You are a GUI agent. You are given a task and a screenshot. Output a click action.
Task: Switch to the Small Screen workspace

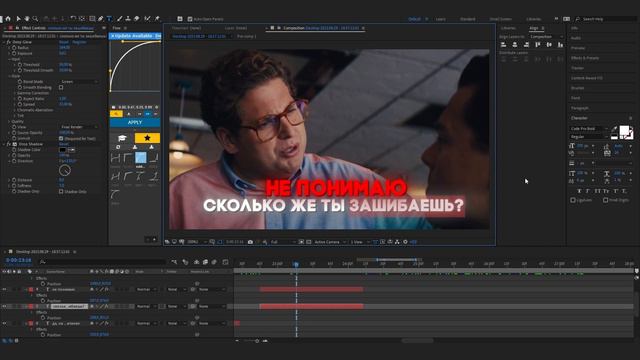coord(500,19)
